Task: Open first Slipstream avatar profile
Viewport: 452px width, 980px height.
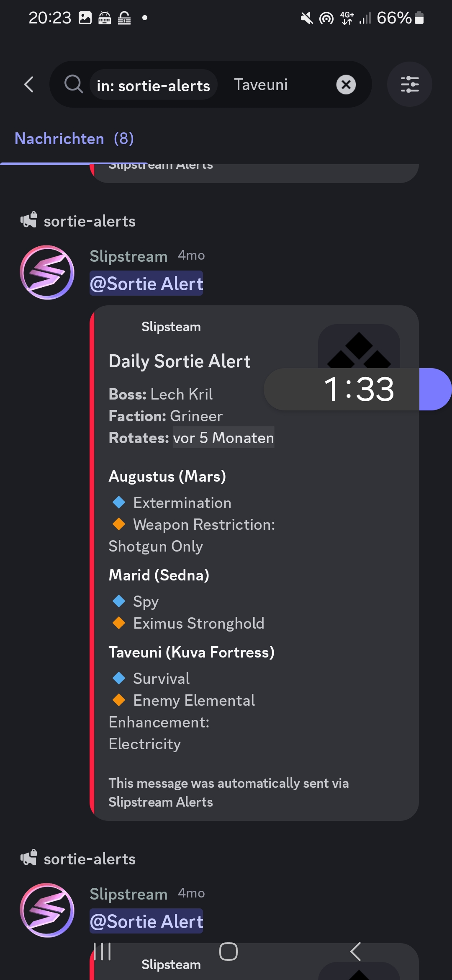Action: (x=47, y=272)
